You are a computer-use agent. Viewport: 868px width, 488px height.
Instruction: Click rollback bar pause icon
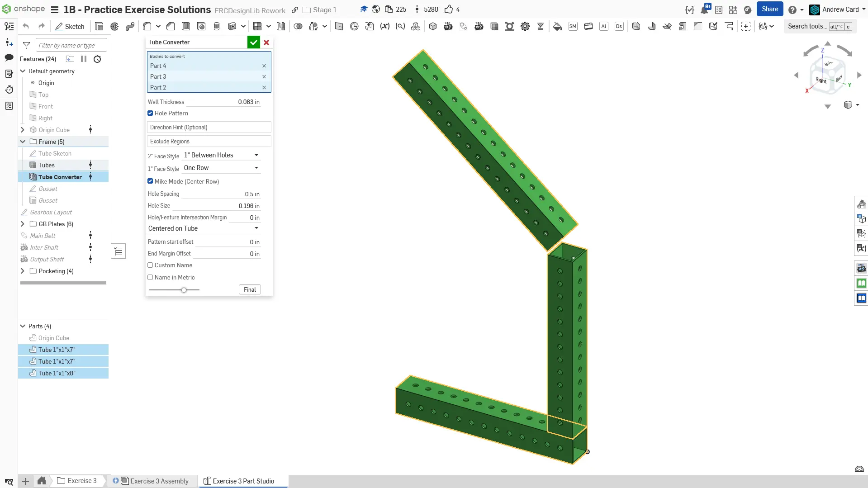[84, 59]
